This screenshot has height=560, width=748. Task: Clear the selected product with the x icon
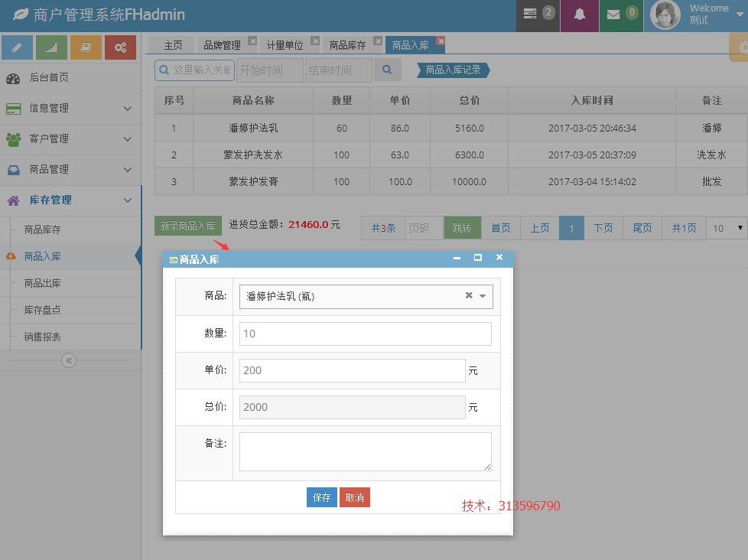coord(469,296)
